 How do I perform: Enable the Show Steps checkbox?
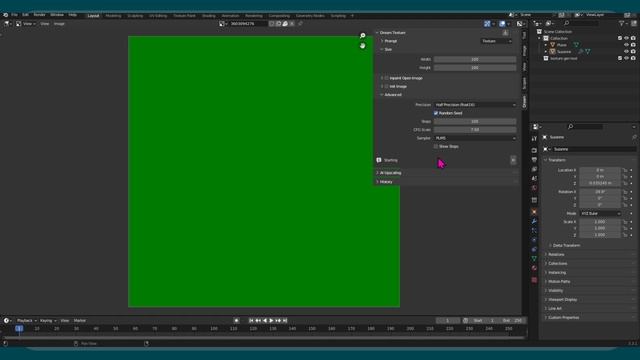(x=436, y=146)
